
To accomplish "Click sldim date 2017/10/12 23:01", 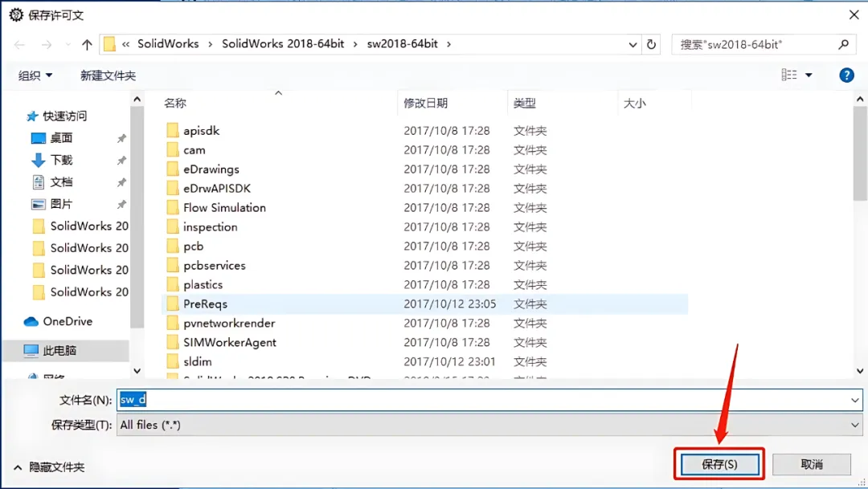I will pos(449,362).
